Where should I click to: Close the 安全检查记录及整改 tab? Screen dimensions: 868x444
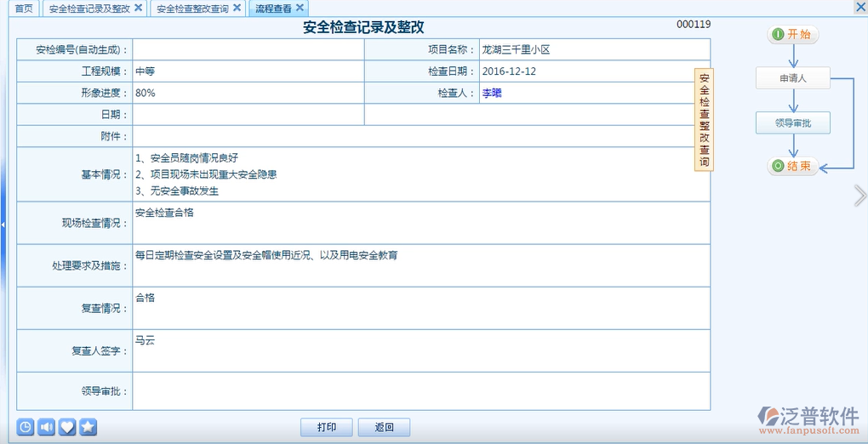tap(139, 8)
